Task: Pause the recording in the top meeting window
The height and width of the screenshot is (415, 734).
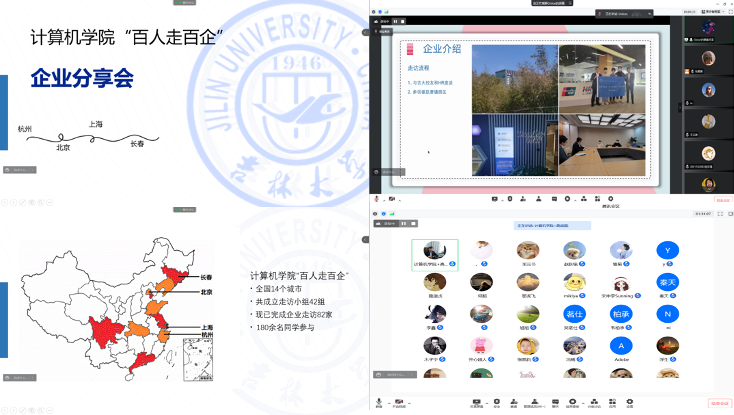Action: coord(397,20)
